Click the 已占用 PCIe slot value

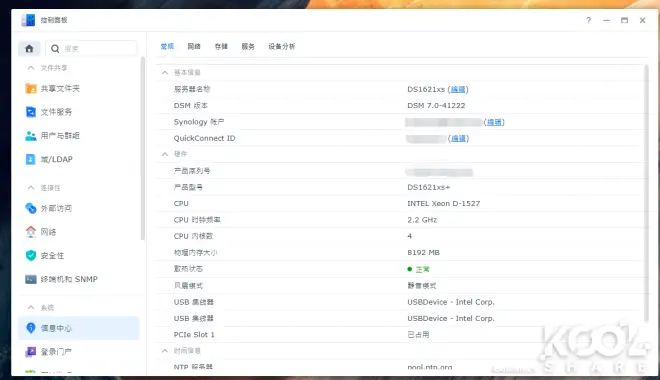(x=418, y=335)
